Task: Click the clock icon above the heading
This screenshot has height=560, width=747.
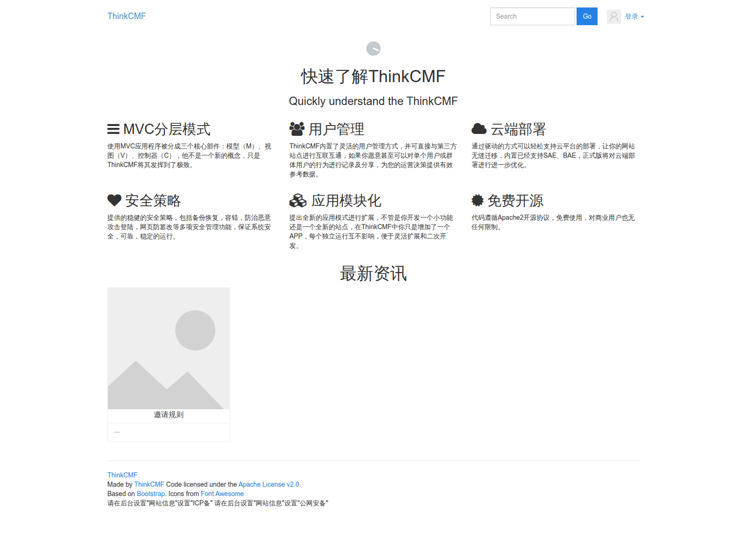Action: point(373,49)
